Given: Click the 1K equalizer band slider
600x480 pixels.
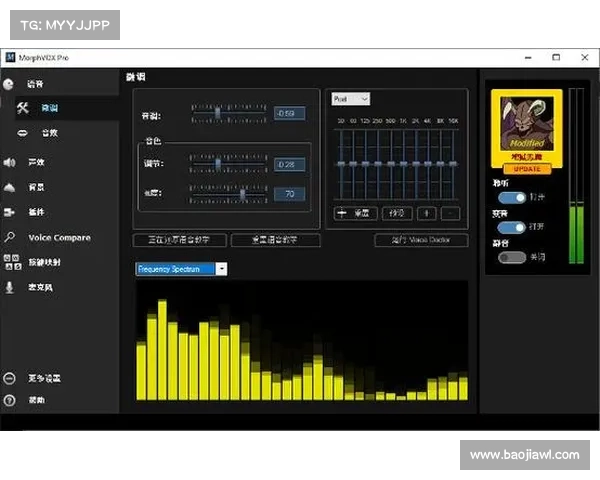Looking at the screenshot, I should pos(403,164).
